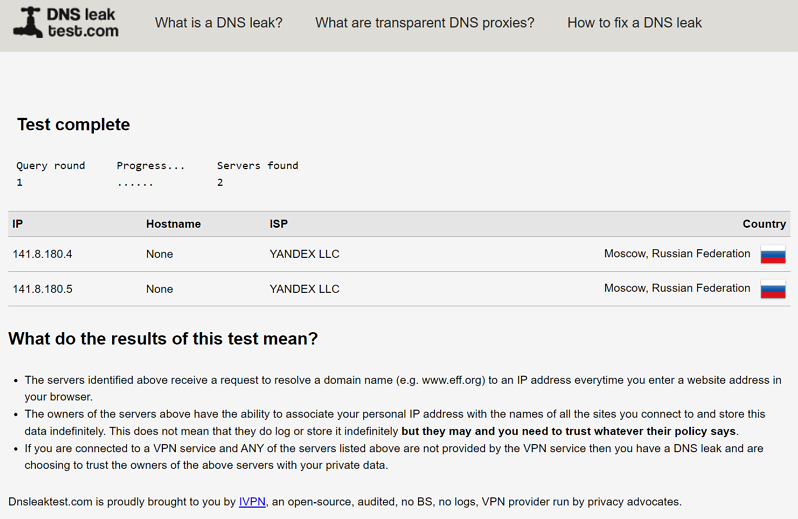Open the "What is a DNS leak?" page
Screen dimensions: 798x519
(x=218, y=22)
